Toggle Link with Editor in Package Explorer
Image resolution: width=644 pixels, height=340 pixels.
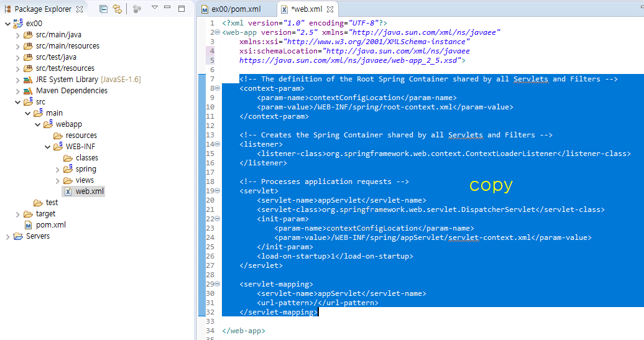[117, 9]
